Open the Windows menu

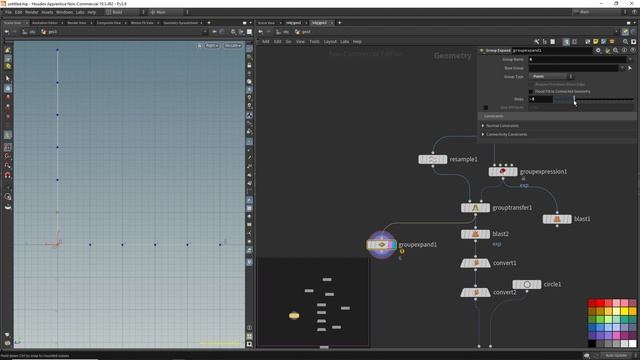click(64, 12)
